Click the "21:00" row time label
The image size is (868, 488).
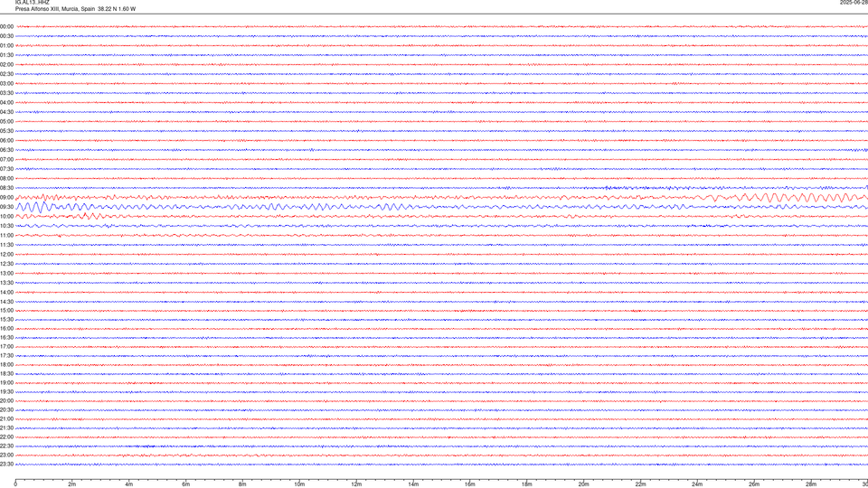coord(6,418)
